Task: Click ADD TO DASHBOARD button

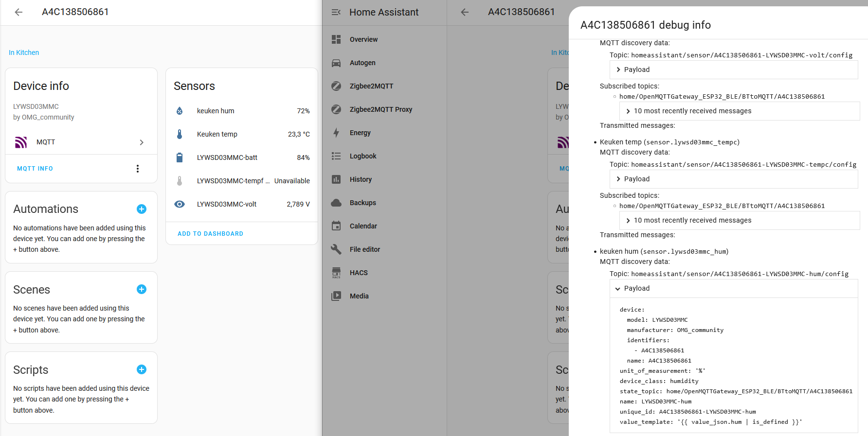Action: [210, 234]
